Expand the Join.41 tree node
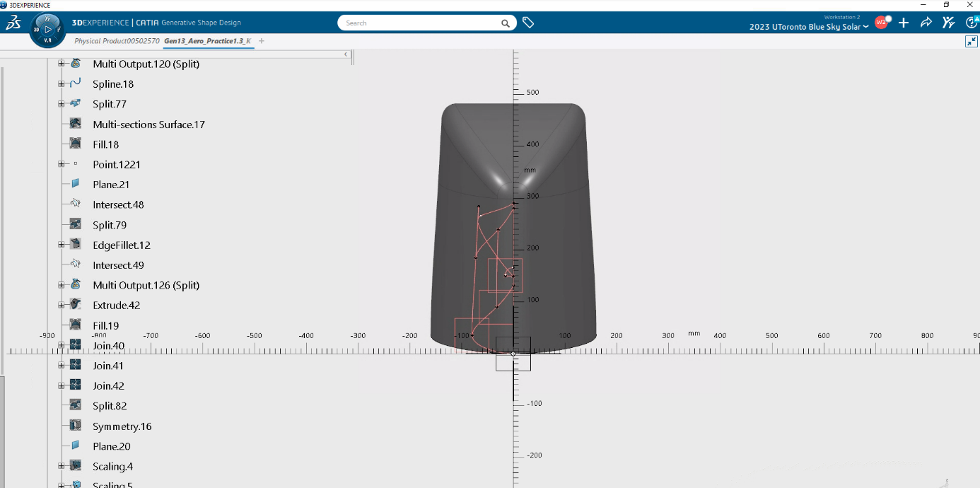This screenshot has height=488, width=980. tap(61, 365)
